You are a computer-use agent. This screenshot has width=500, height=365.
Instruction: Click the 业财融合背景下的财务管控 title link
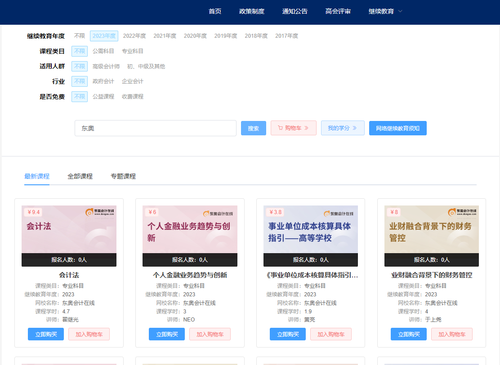pyautogui.click(x=432, y=275)
